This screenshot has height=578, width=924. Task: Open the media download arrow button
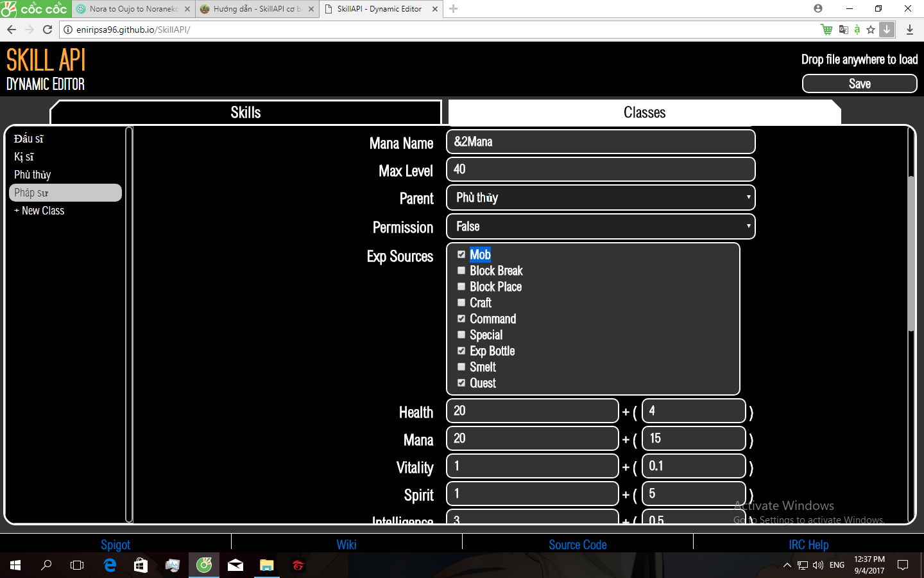(x=887, y=30)
